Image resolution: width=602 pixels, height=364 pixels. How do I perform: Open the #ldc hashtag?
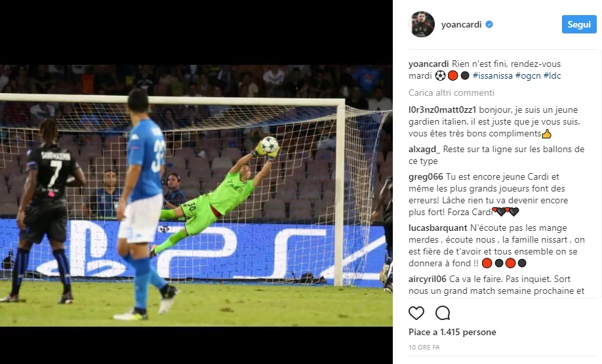[552, 75]
